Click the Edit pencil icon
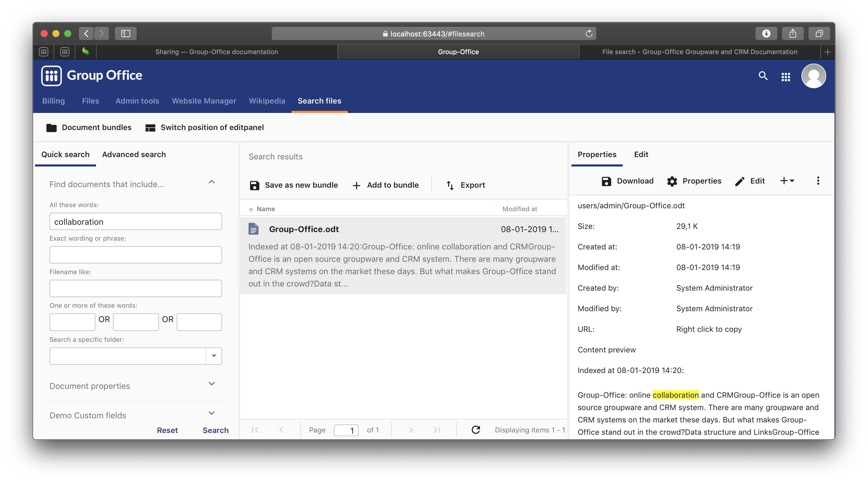Image resolution: width=868 pixels, height=483 pixels. pos(740,181)
